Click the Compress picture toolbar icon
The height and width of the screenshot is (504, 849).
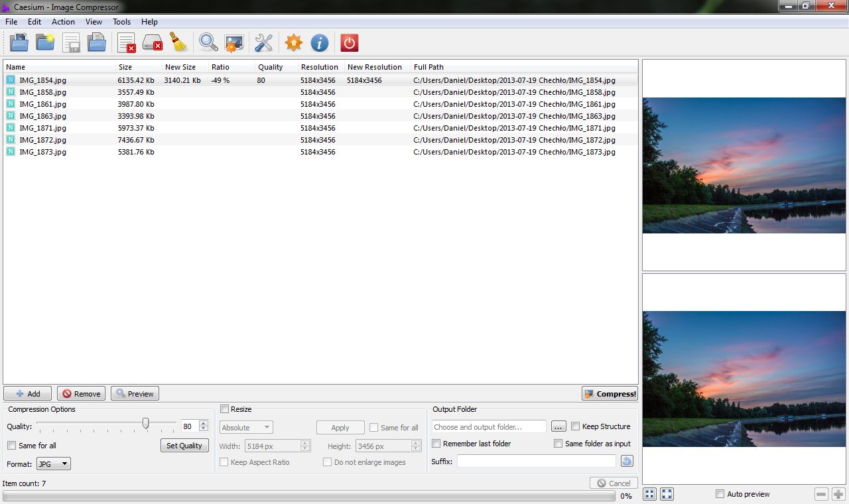point(234,43)
